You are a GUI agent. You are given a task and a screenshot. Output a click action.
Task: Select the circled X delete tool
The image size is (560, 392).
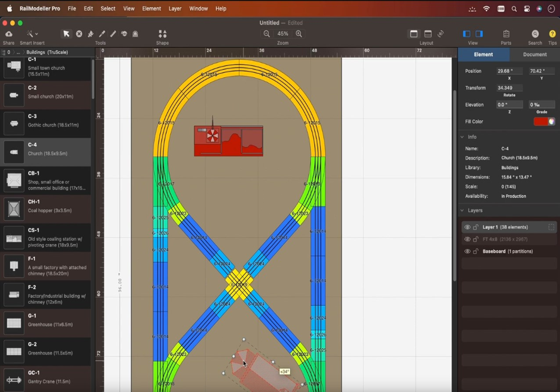click(x=79, y=34)
